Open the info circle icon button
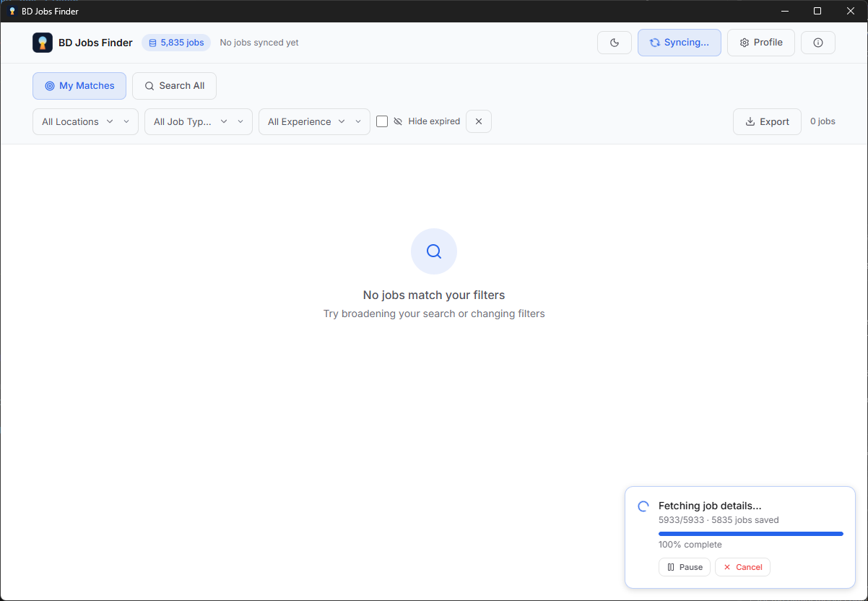The image size is (868, 601). pos(818,43)
